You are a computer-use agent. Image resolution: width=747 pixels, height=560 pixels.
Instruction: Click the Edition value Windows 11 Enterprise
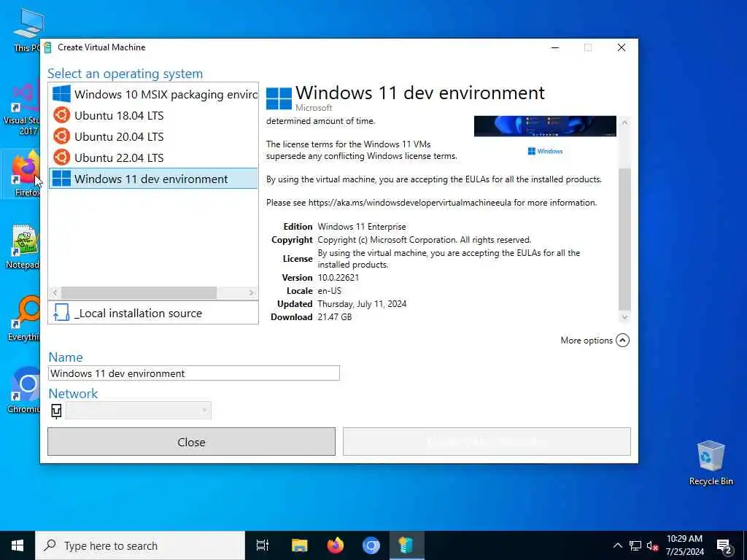click(x=362, y=227)
